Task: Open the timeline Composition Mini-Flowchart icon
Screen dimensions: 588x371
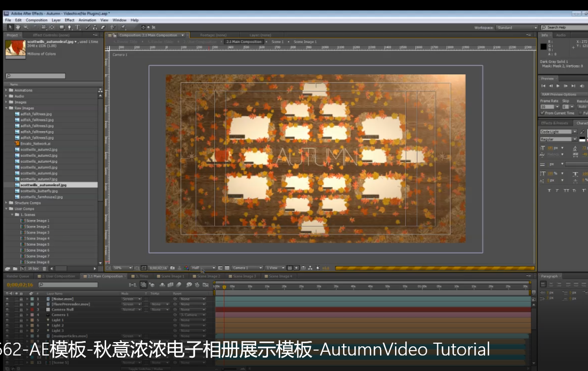Action: 133,285
